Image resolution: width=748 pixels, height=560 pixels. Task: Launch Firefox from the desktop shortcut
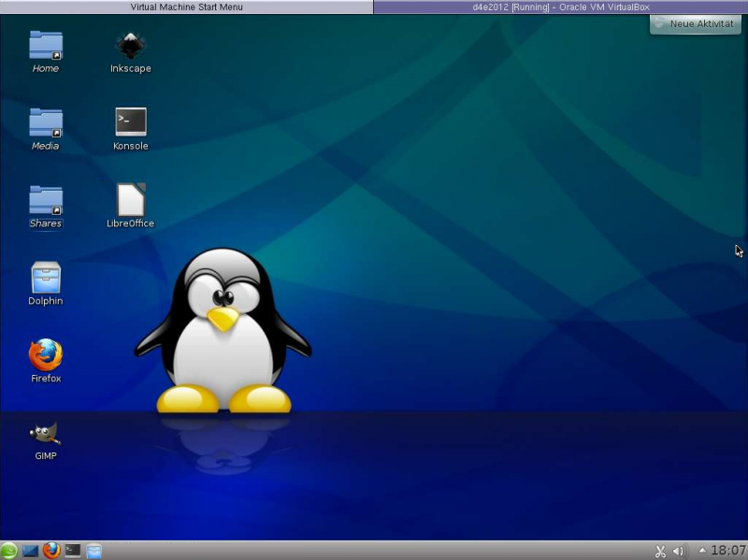point(46,361)
